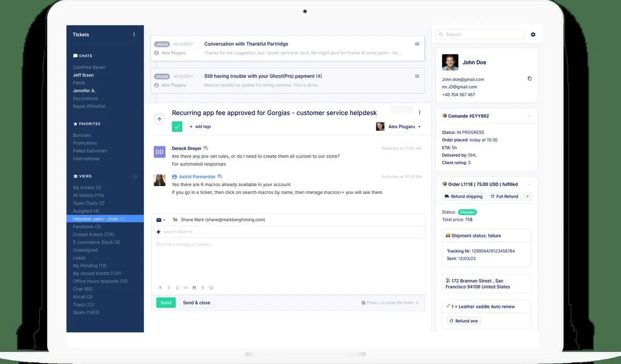Click the 172 Brannan Street address
This screenshot has width=621, height=364.
pyautogui.click(x=478, y=283)
